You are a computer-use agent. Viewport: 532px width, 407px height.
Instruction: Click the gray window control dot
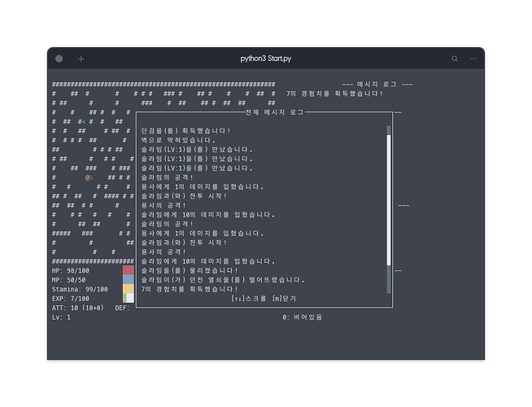(59, 59)
